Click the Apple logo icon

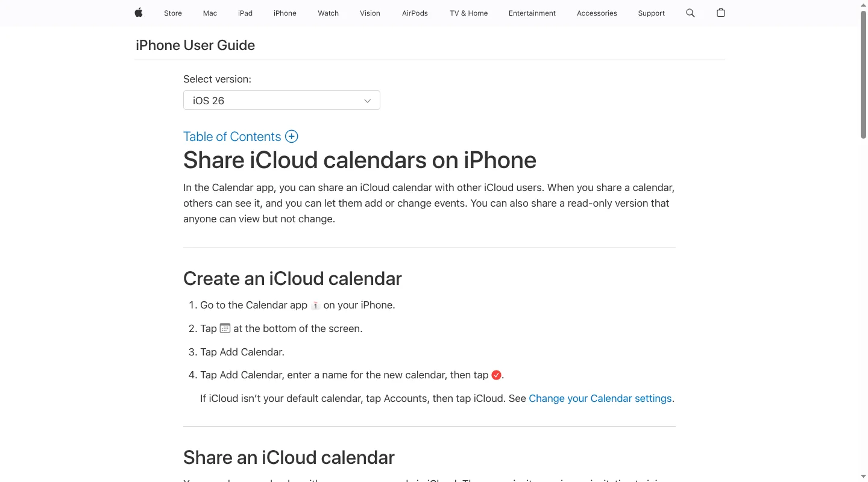(139, 13)
